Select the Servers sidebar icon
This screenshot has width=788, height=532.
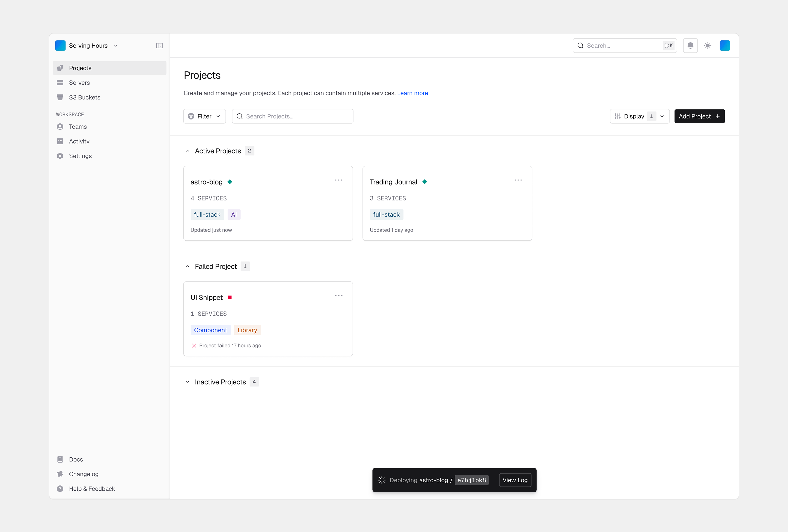click(60, 83)
